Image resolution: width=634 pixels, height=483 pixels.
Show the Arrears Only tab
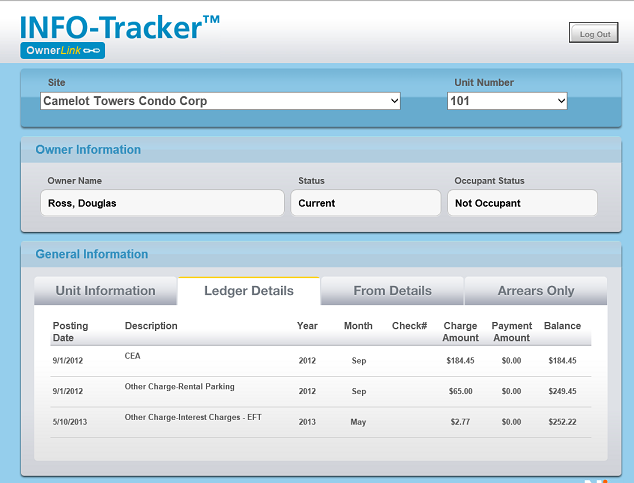coord(536,291)
